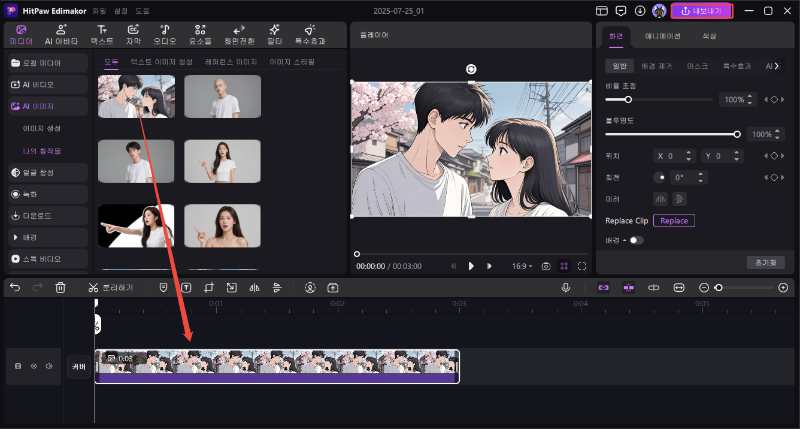Switch to the Reference Image tab
The image size is (800, 429).
click(x=231, y=62)
